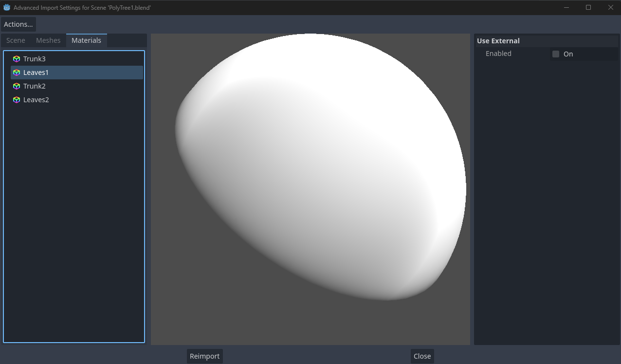Viewport: 621px width, 364px height.
Task: Click the Trunk2 material icon
Action: point(17,86)
